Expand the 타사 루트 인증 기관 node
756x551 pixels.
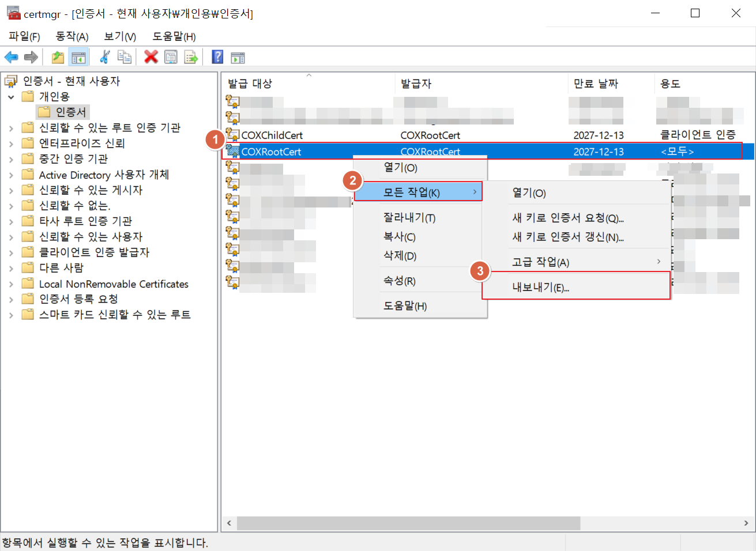[11, 221]
